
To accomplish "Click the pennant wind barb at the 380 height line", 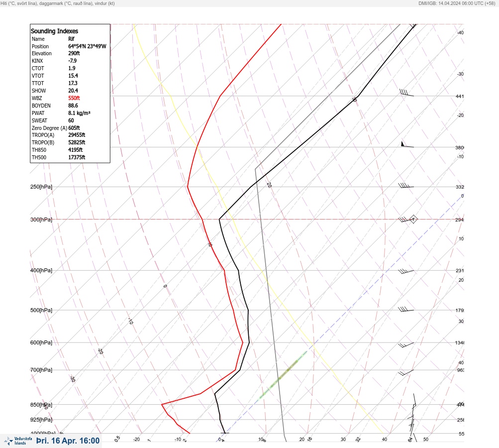I will [x=407, y=144].
